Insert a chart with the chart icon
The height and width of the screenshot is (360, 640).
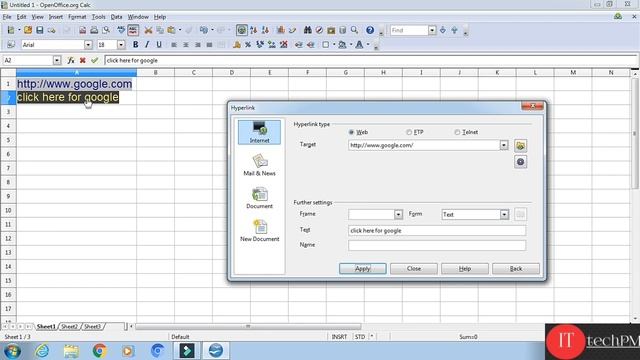pyautogui.click(x=281, y=30)
